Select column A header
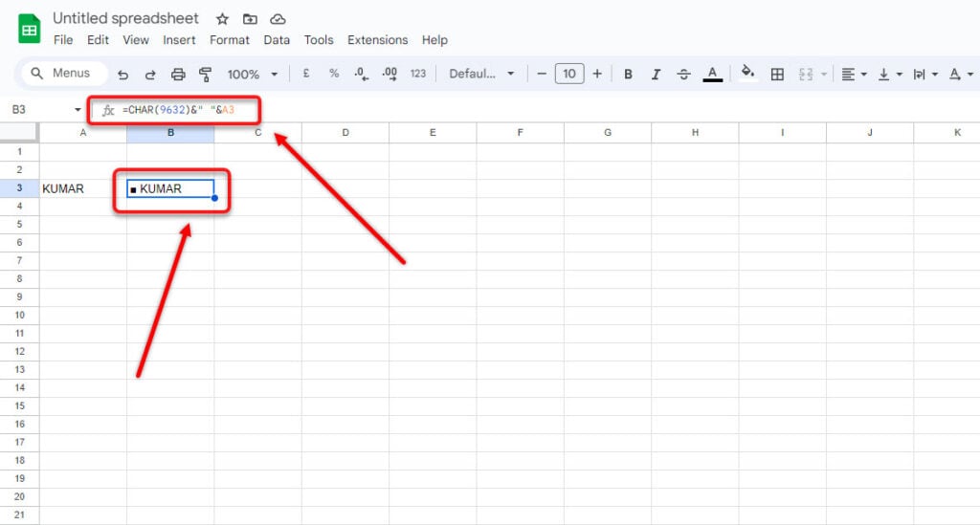The image size is (980, 525). 83,133
